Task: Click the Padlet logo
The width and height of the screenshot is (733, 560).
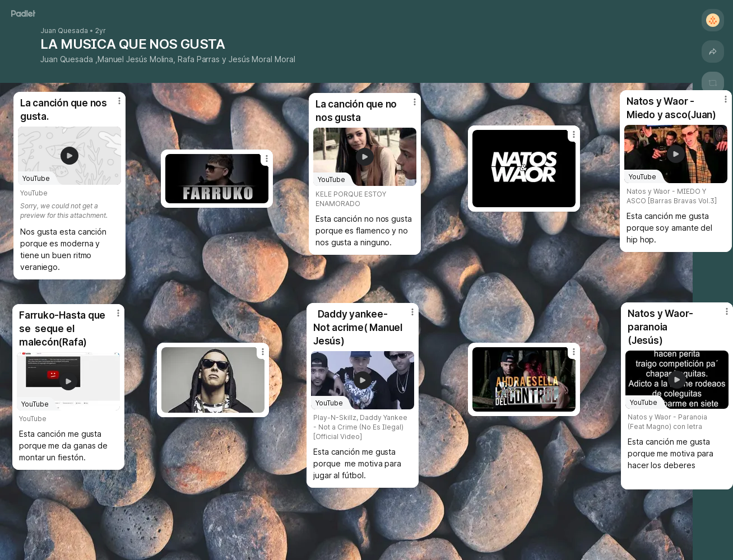Action: click(23, 13)
